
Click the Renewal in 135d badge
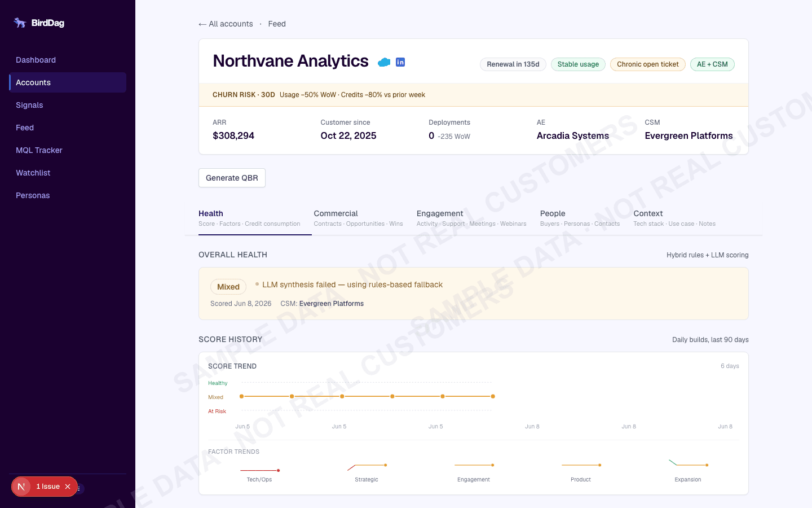point(513,64)
